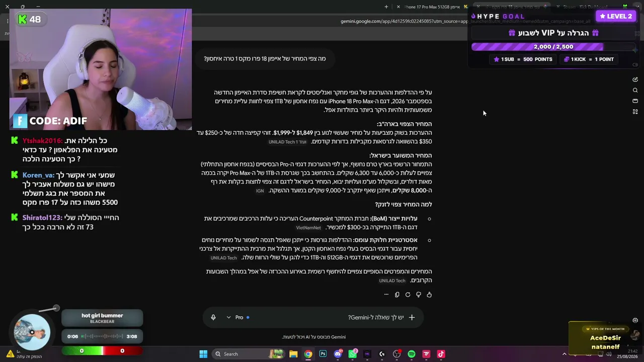Viewport: 644px width, 362px height.
Task: Click the chat username Ytshak2016
Action: 42,141
